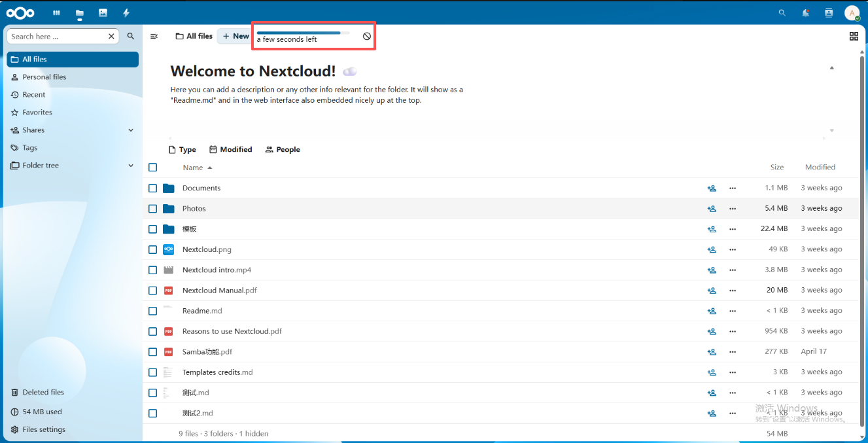Share Nextcloud.png file

pyautogui.click(x=712, y=249)
